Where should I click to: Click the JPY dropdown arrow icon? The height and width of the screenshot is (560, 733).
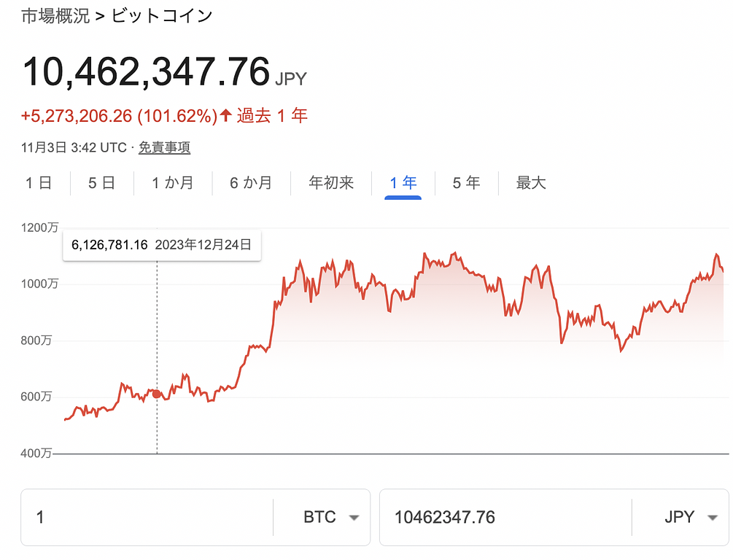click(713, 518)
